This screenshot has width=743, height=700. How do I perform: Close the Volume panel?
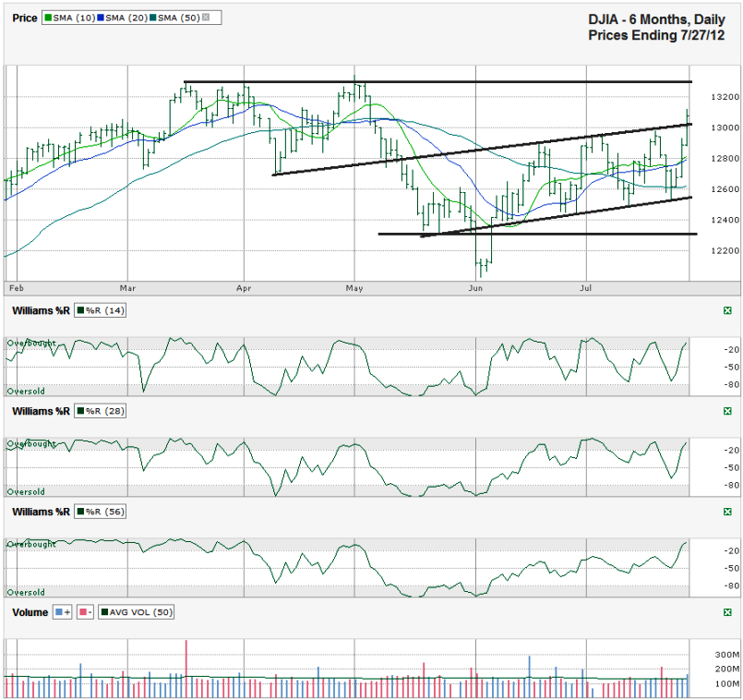pos(727,612)
